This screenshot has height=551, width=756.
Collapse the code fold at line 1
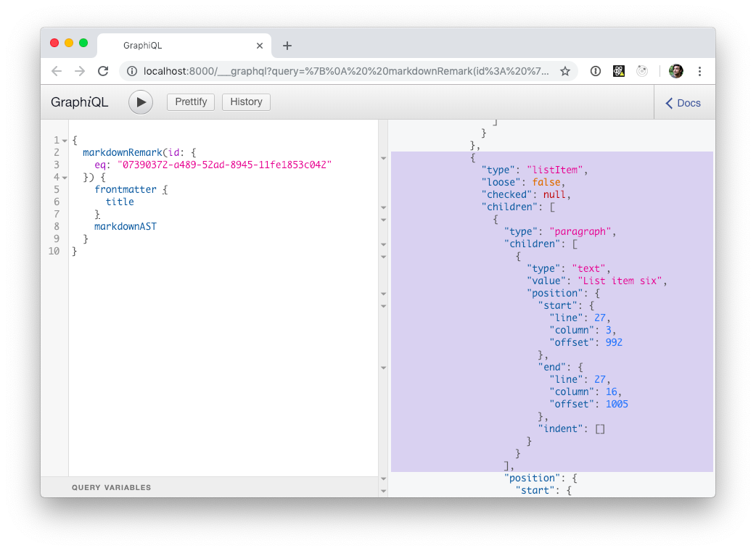click(65, 140)
